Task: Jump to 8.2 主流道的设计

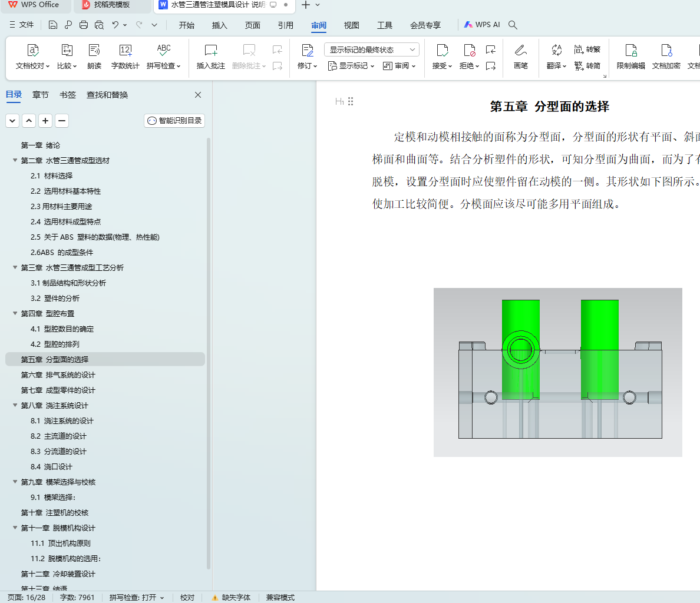Action: pyautogui.click(x=58, y=436)
